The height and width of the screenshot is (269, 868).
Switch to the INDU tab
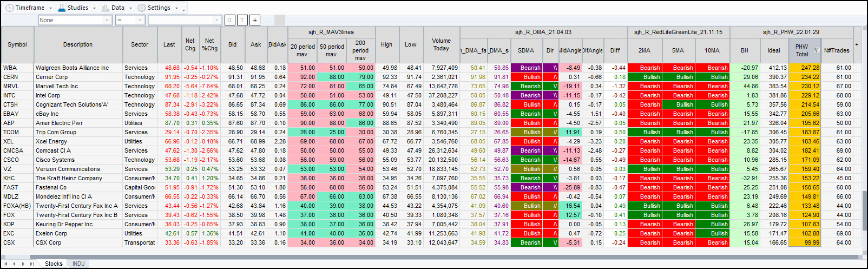click(78, 264)
